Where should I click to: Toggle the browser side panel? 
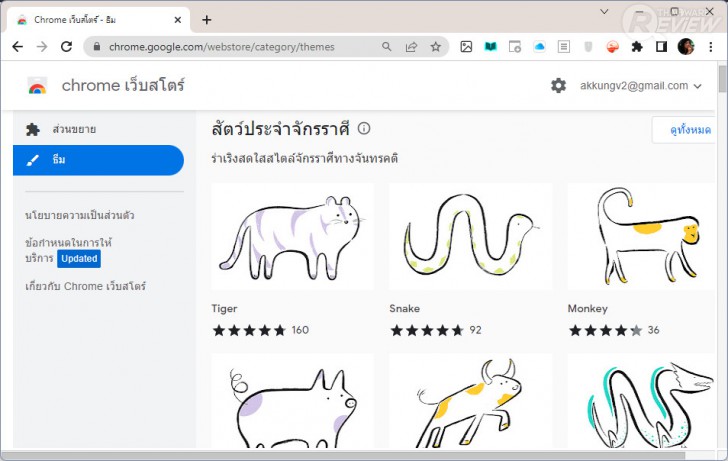(661, 46)
